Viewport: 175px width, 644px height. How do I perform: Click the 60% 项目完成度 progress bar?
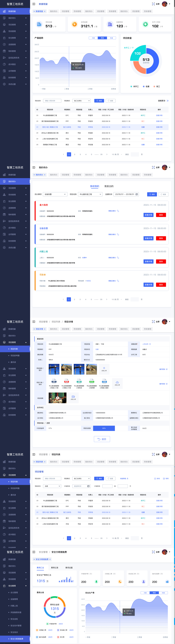[x=104, y=428]
